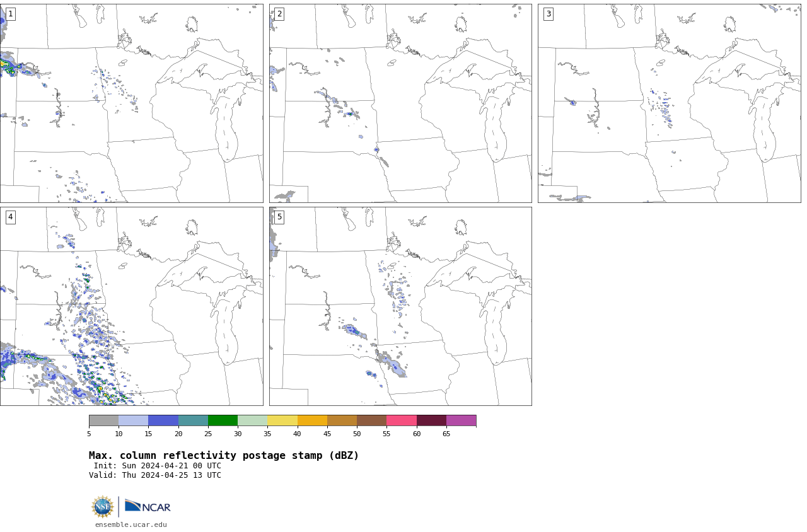Image resolution: width=807 pixels, height=532 pixels.
Task: Click the pink 55-60 dBZ swatch
Action: 402,420
